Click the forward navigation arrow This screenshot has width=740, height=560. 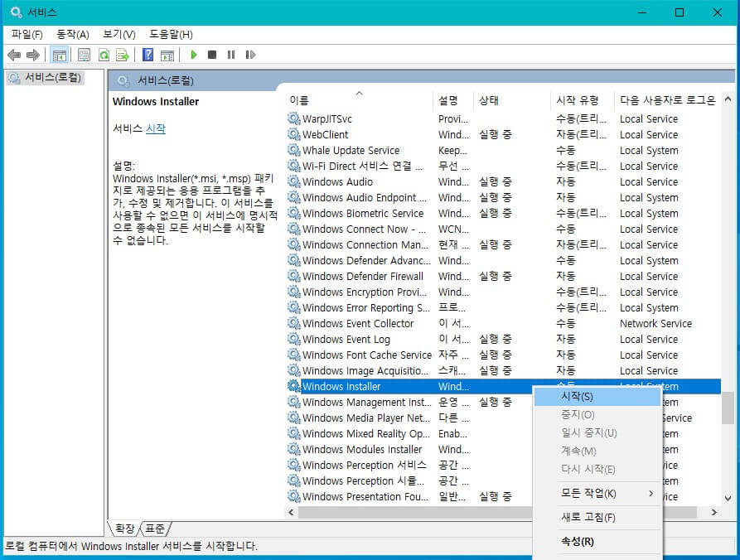click(33, 55)
